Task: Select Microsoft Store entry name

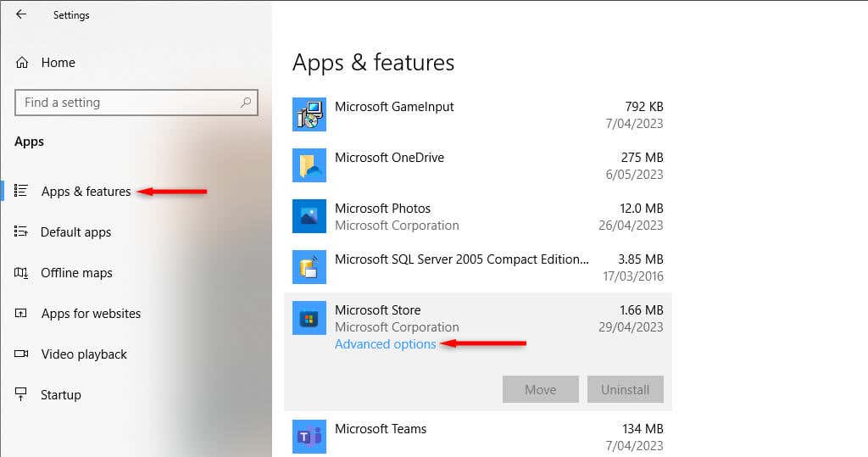Action: coord(377,310)
